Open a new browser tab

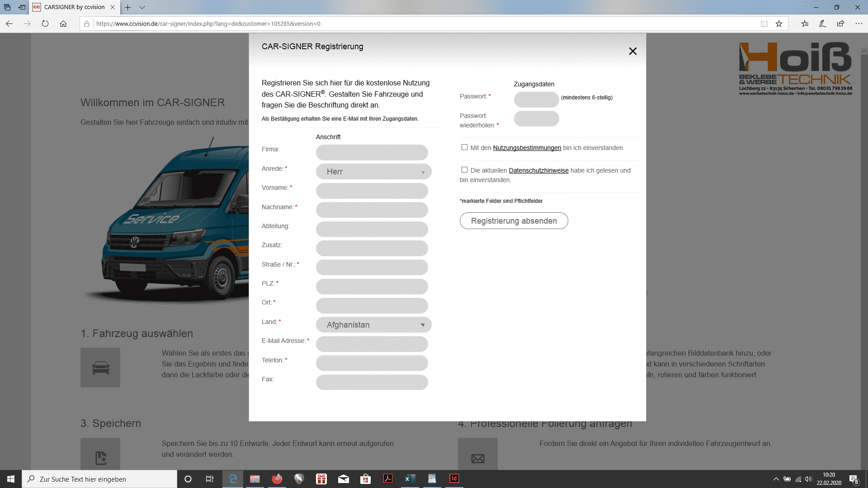pyautogui.click(x=128, y=7)
